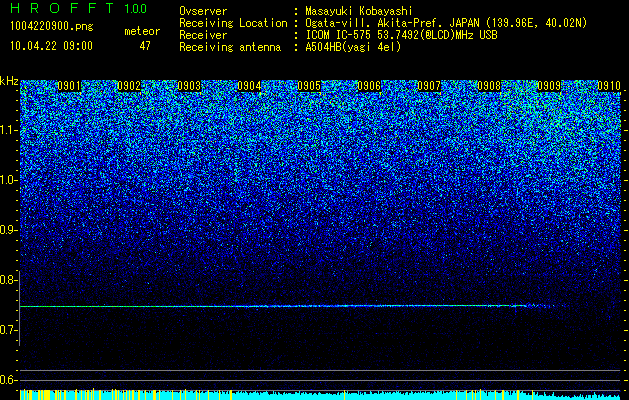Click the 'Receiving antenna' field label
The height and width of the screenshot is (400, 629).
230,47
